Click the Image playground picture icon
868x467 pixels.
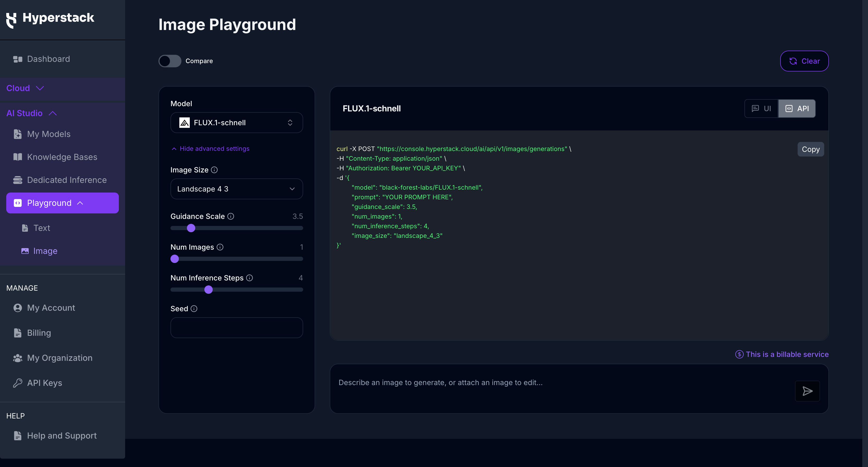(x=25, y=251)
